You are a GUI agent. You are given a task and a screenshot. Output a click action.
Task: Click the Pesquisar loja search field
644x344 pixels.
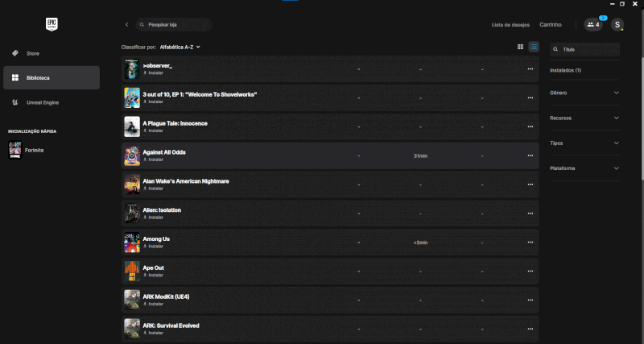(175, 25)
